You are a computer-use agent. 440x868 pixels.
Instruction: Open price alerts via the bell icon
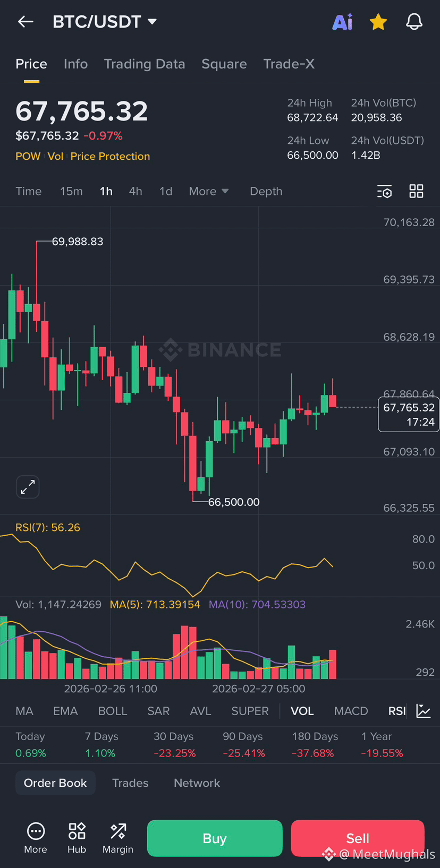coord(414,22)
